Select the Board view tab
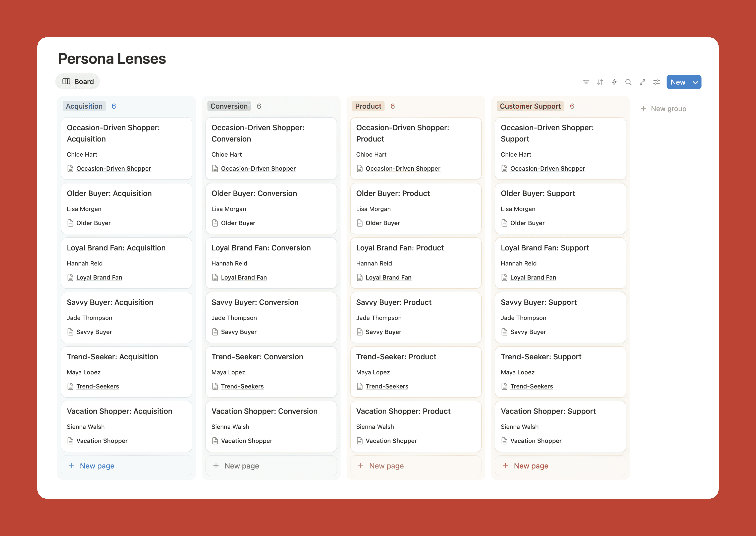The image size is (756, 536). click(x=78, y=82)
